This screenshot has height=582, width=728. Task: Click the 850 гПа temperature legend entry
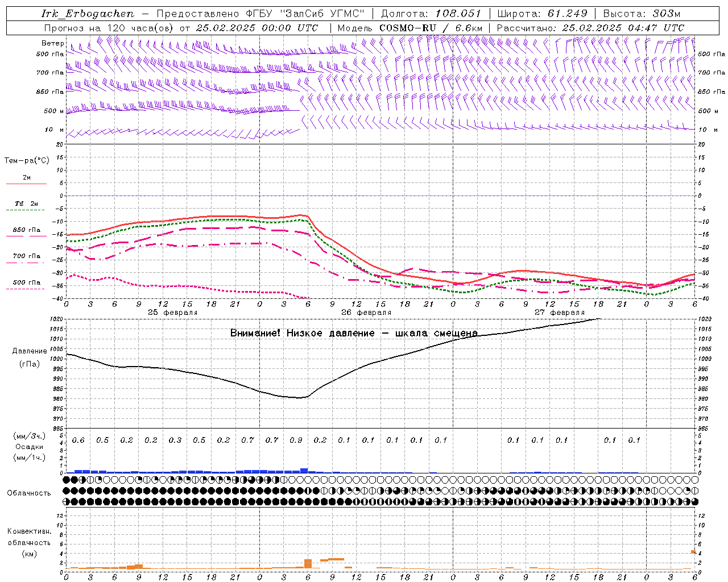[27, 230]
